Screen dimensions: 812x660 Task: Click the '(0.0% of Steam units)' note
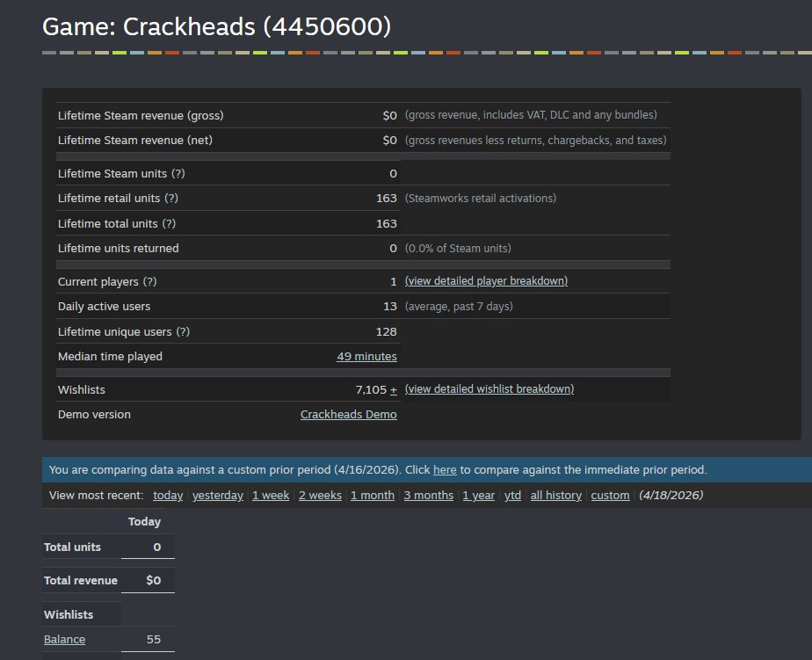458,248
